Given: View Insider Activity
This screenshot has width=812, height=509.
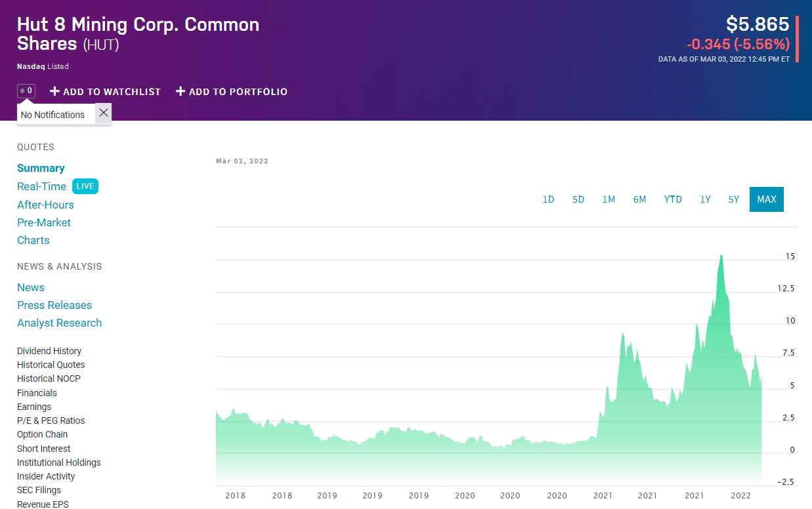Looking at the screenshot, I should [46, 476].
